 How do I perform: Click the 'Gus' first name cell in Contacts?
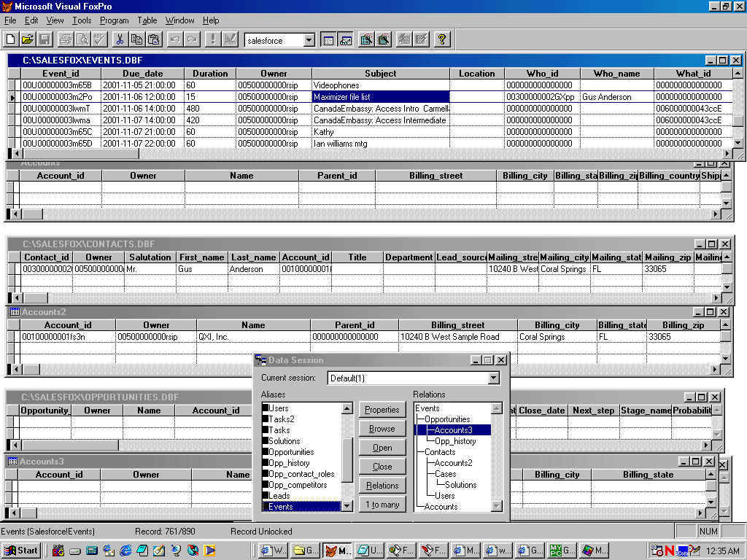tap(202, 269)
